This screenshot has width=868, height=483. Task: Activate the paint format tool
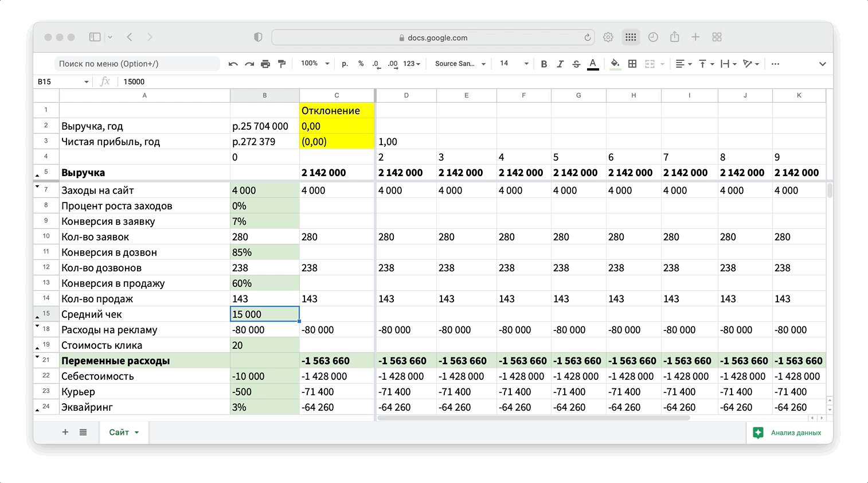click(281, 64)
